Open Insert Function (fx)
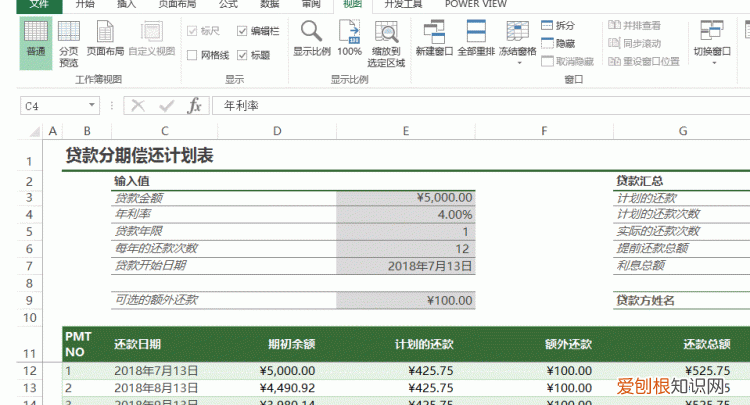The width and height of the screenshot is (750, 405). point(195,106)
